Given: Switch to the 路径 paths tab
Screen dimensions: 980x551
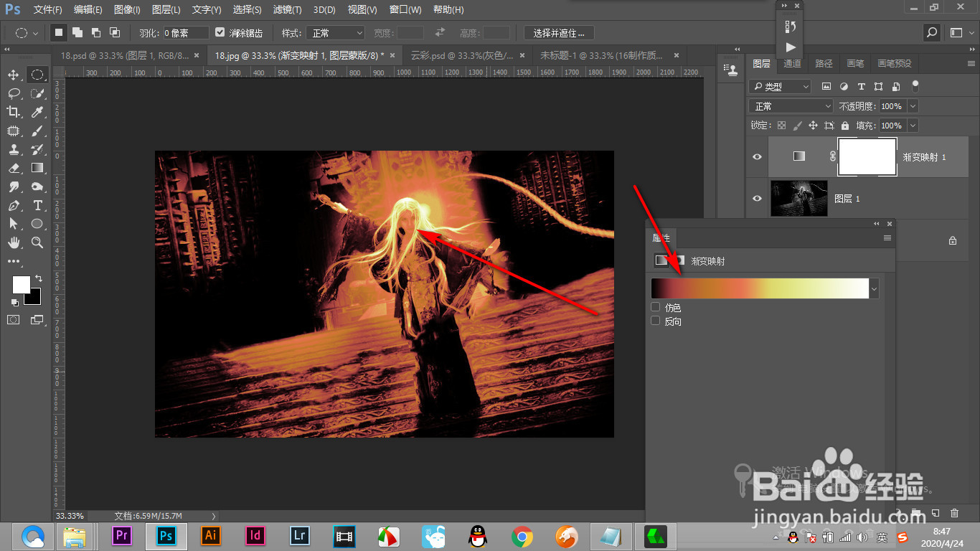Looking at the screenshot, I should [x=824, y=64].
